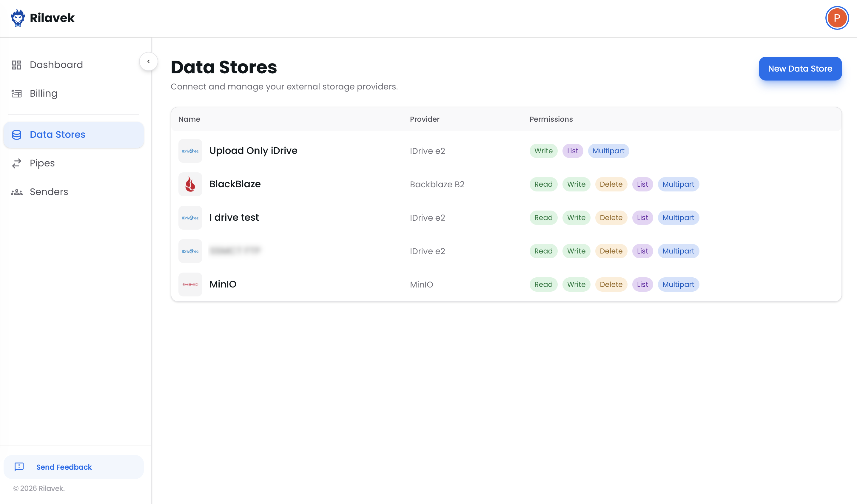Screen dimensions: 857x504
Task: Click the MinIO provider logo
Action: (x=190, y=285)
